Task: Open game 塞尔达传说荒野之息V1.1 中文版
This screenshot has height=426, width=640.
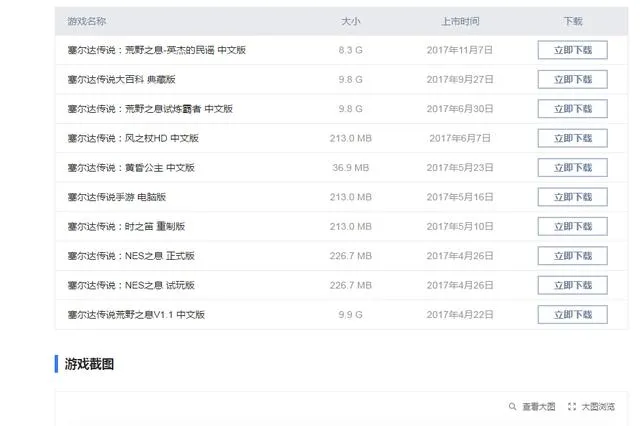Action: 136,314
